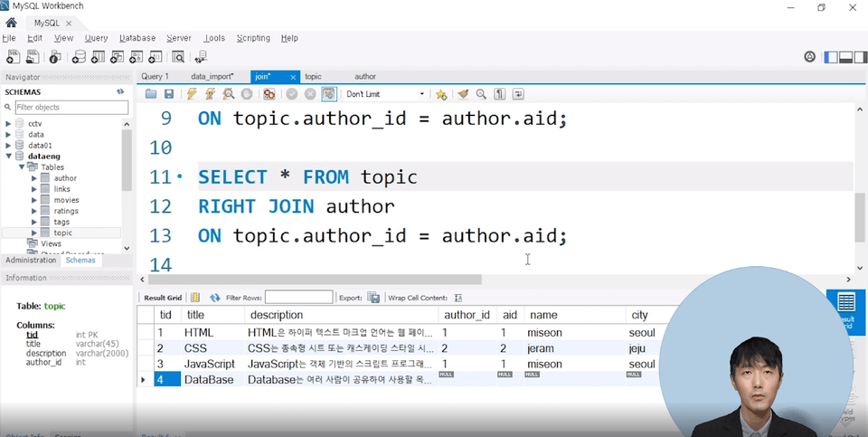Screen dimensions: 868x437
Task: Open script file folder icon in editor
Action: (151, 94)
